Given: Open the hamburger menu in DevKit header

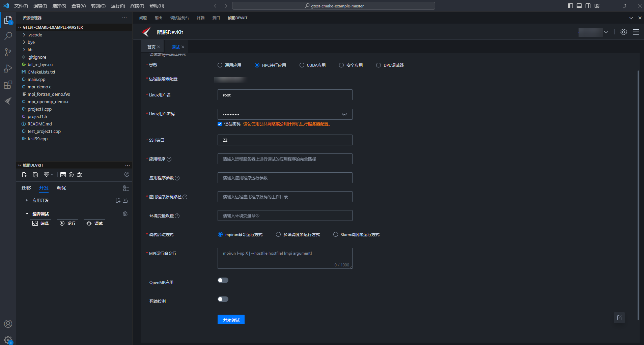Looking at the screenshot, I should (x=636, y=32).
